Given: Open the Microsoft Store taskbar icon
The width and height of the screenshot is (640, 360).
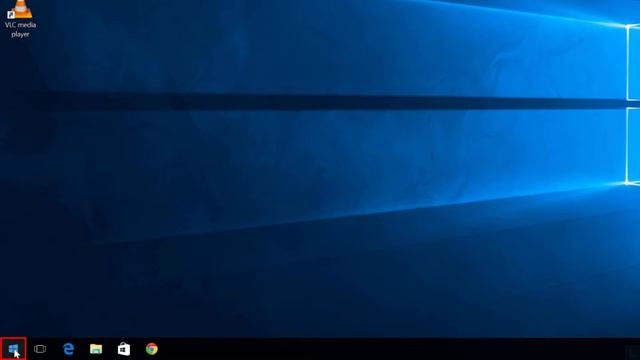Looking at the screenshot, I should click(x=124, y=349).
